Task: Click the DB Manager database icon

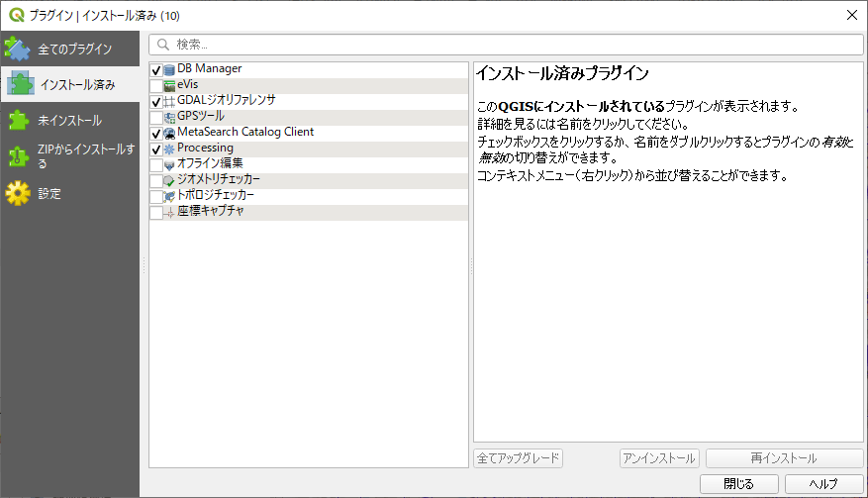Action: pos(169,70)
